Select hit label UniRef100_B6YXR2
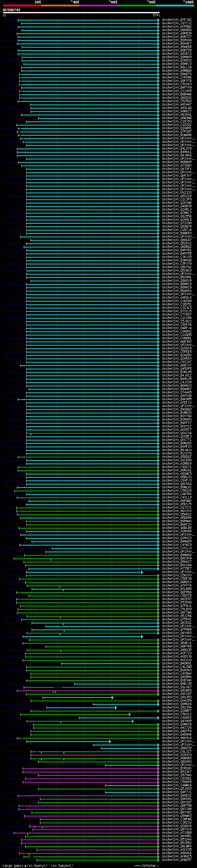Viewport: 197px width, 868px height. 177,812
